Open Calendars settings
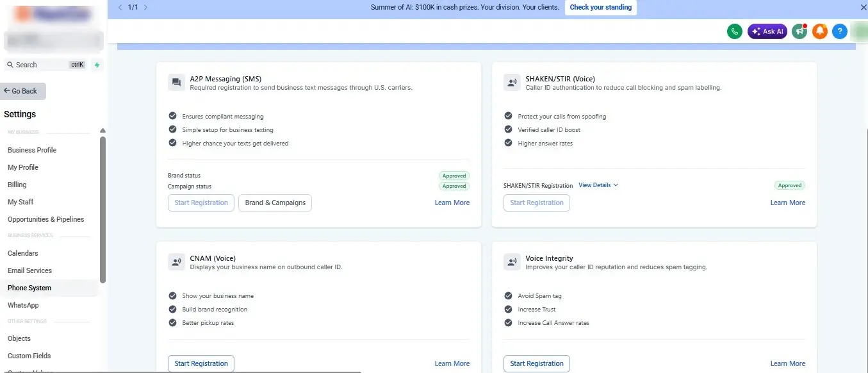868x373 pixels. tap(22, 253)
